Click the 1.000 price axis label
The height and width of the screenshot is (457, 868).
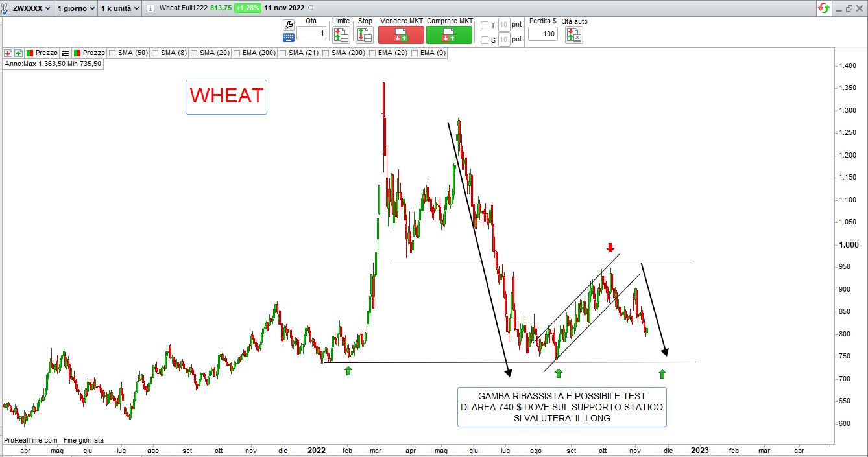tap(849, 244)
